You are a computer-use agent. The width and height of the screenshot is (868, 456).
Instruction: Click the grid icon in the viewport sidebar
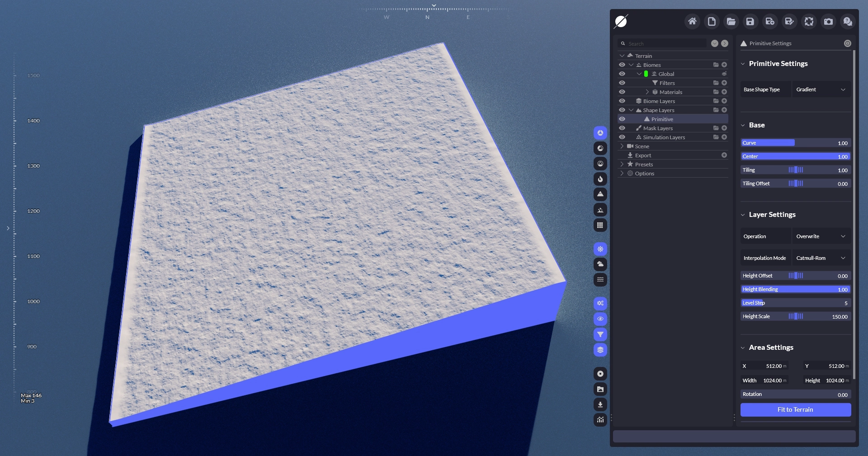click(x=600, y=225)
